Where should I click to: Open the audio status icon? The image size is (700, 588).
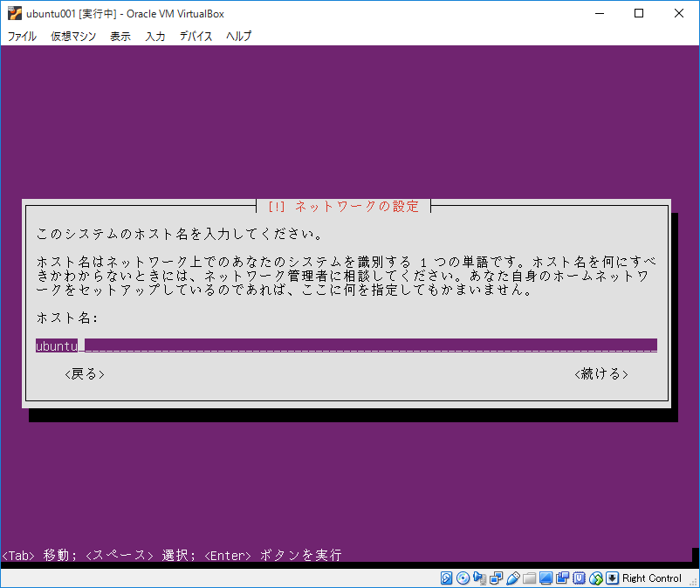coord(479,578)
